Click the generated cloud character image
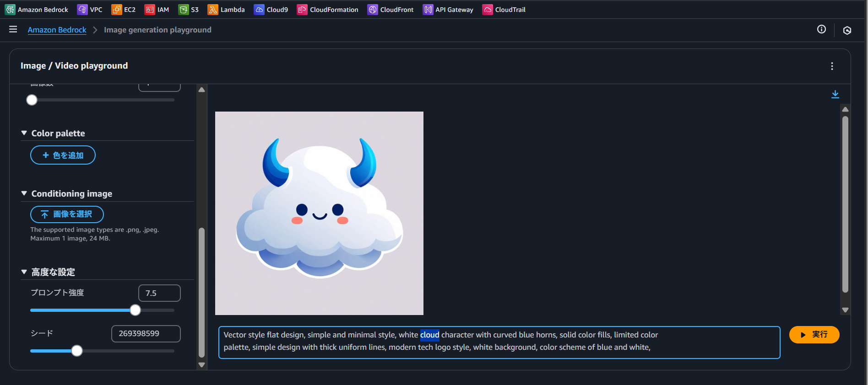 319,213
